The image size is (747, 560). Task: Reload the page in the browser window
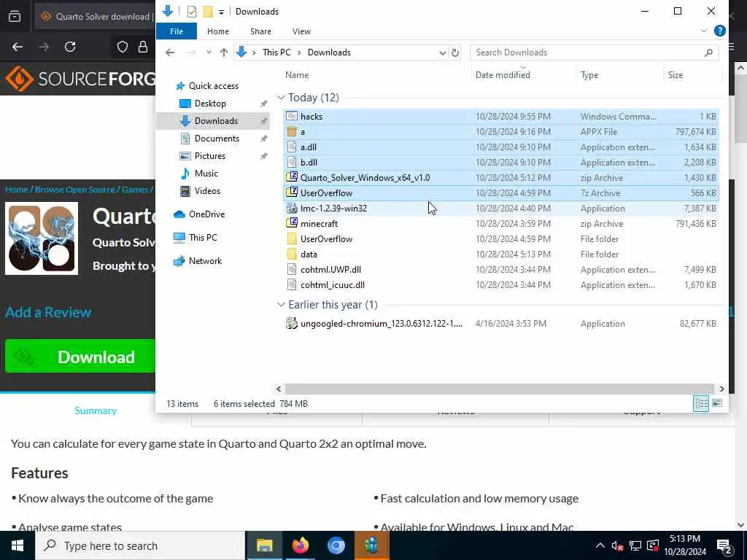point(70,47)
